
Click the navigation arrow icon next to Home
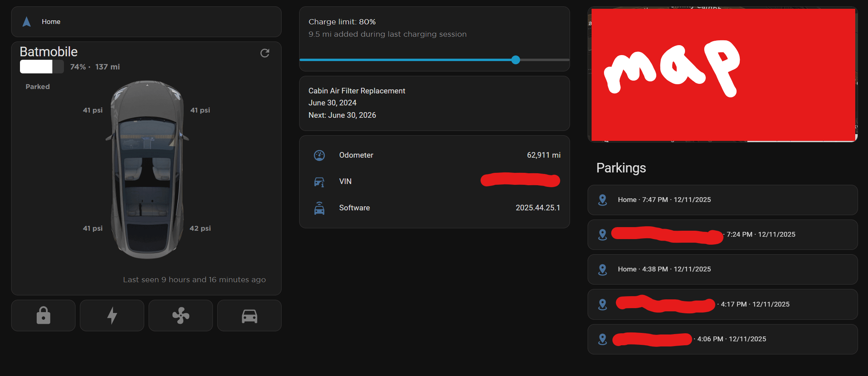pyautogui.click(x=27, y=22)
